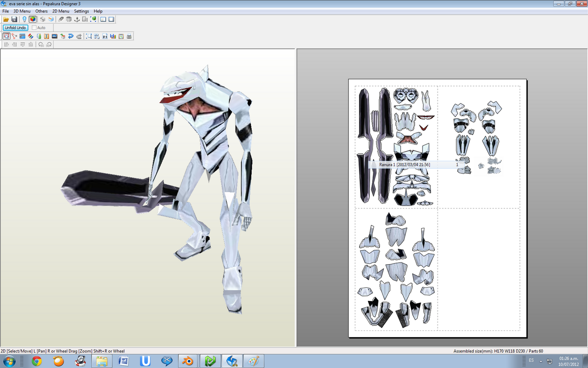The width and height of the screenshot is (588, 368).
Task: Open the Help menu
Action: [x=98, y=11]
